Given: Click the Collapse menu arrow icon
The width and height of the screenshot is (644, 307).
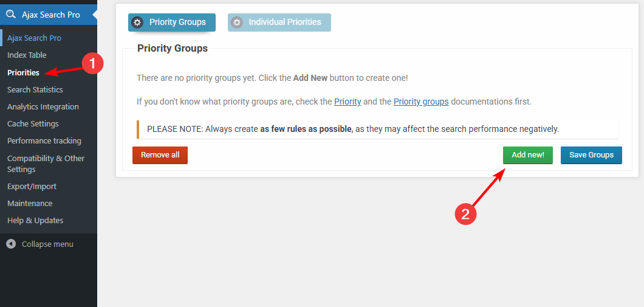Looking at the screenshot, I should pos(11,244).
